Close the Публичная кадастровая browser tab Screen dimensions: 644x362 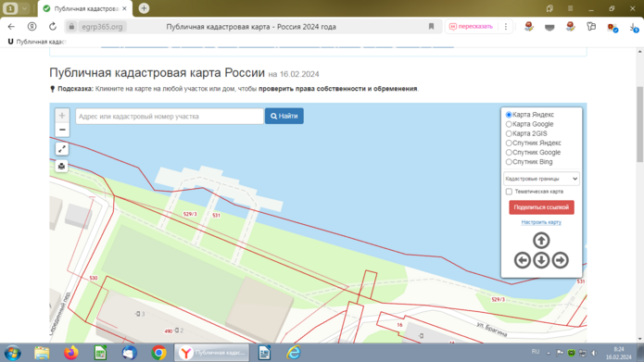124,8
